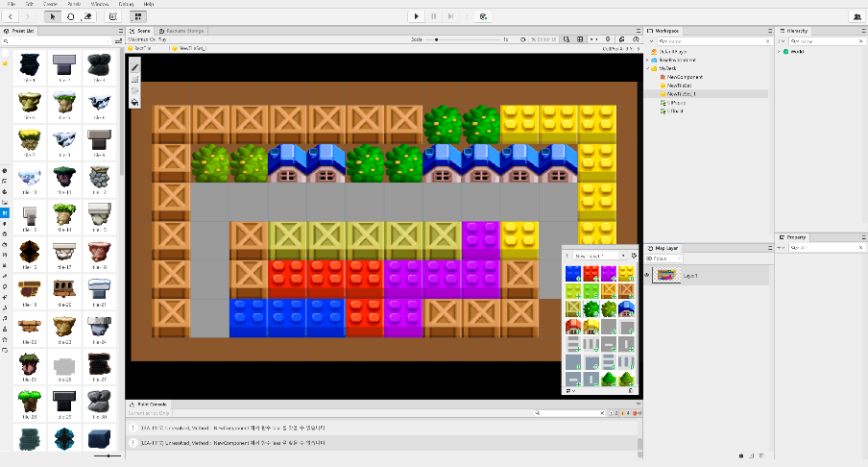Click the Hierarchy search field
868x467 pixels.
click(x=826, y=41)
